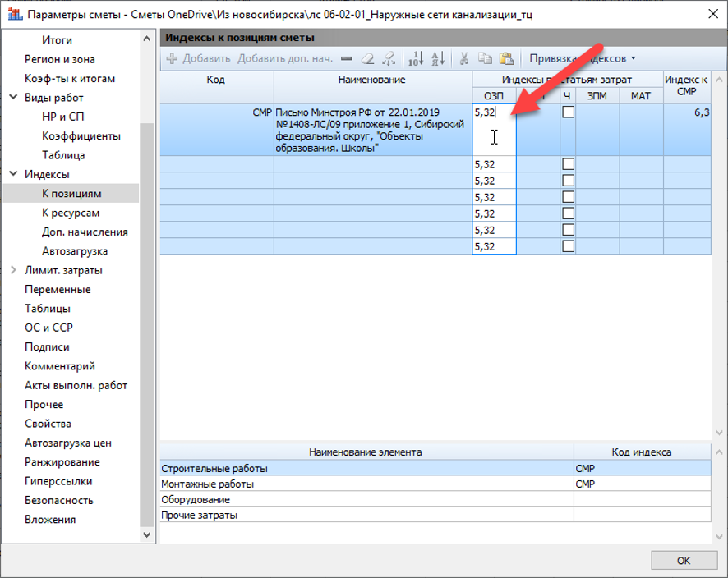The image size is (728, 578).
Task: Select the Монтажные работы row
Action: 435,484
